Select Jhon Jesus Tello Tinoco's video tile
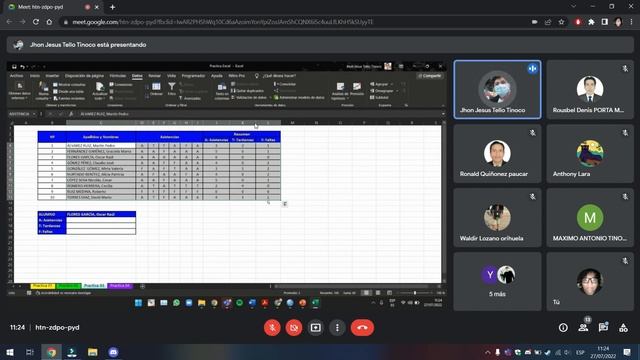The width and height of the screenshot is (640, 360). (497, 89)
